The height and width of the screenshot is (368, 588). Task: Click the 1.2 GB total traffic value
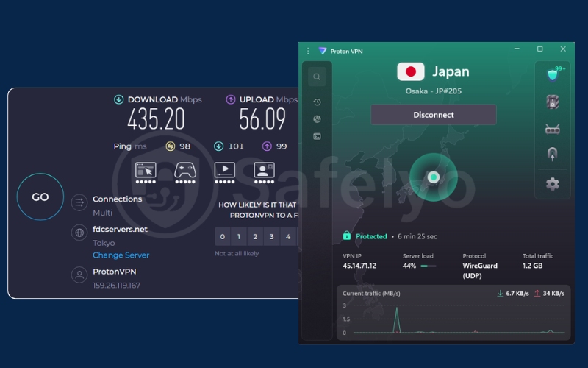coord(532,266)
